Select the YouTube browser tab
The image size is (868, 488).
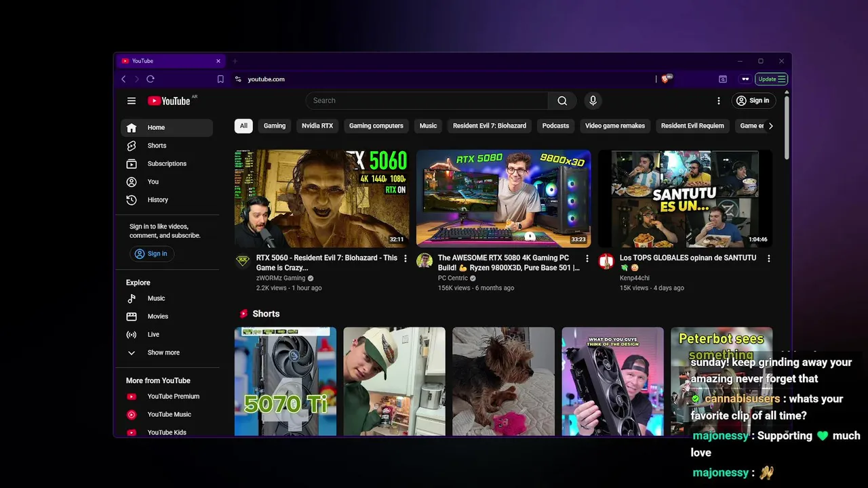click(x=171, y=61)
